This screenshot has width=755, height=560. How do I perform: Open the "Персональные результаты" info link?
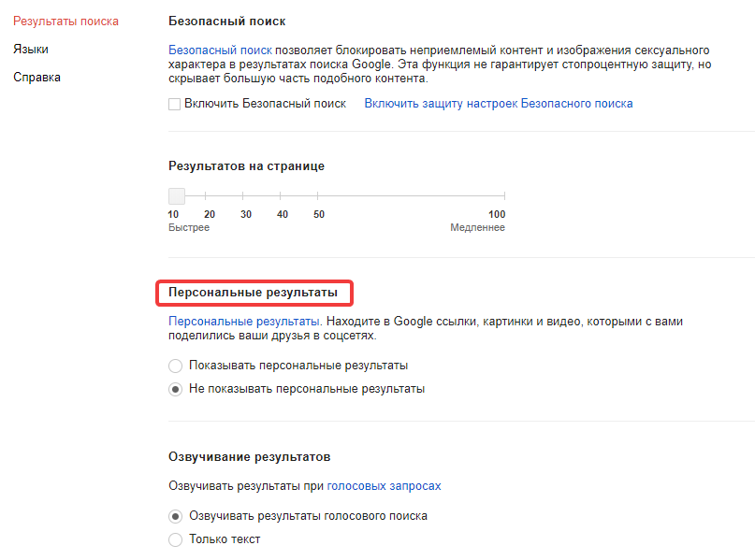[244, 321]
